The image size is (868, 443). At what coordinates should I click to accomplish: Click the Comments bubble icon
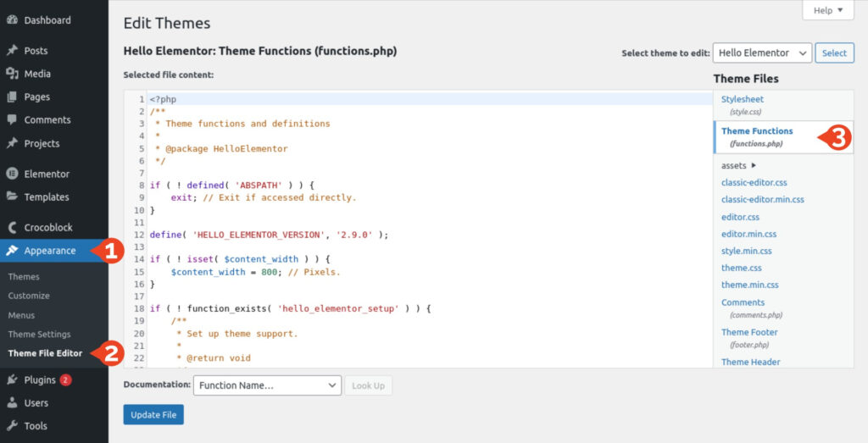pyautogui.click(x=12, y=120)
